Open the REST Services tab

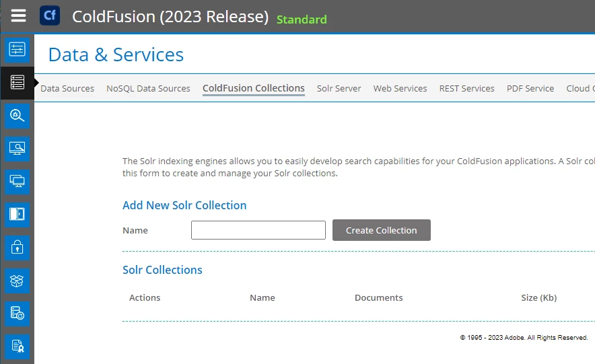(x=466, y=88)
